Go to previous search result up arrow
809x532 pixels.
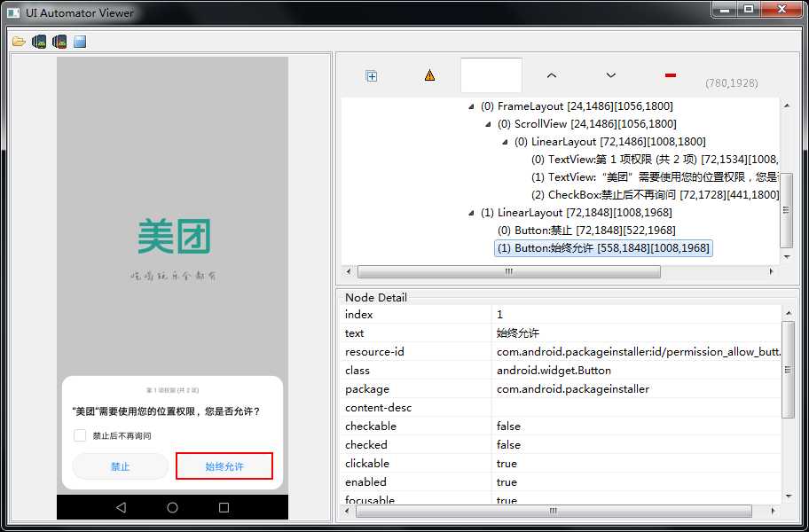tap(552, 75)
